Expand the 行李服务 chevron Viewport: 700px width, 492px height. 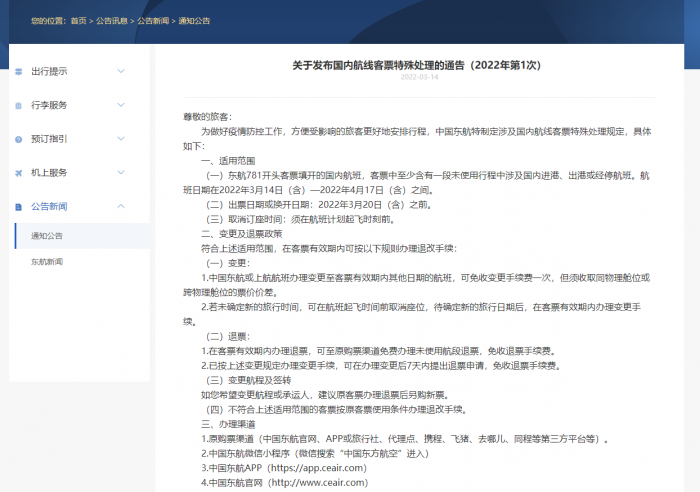(121, 105)
